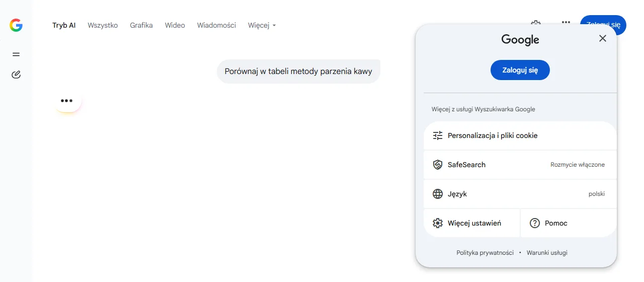
Task: Open the Wiadomości tab
Action: point(216,25)
